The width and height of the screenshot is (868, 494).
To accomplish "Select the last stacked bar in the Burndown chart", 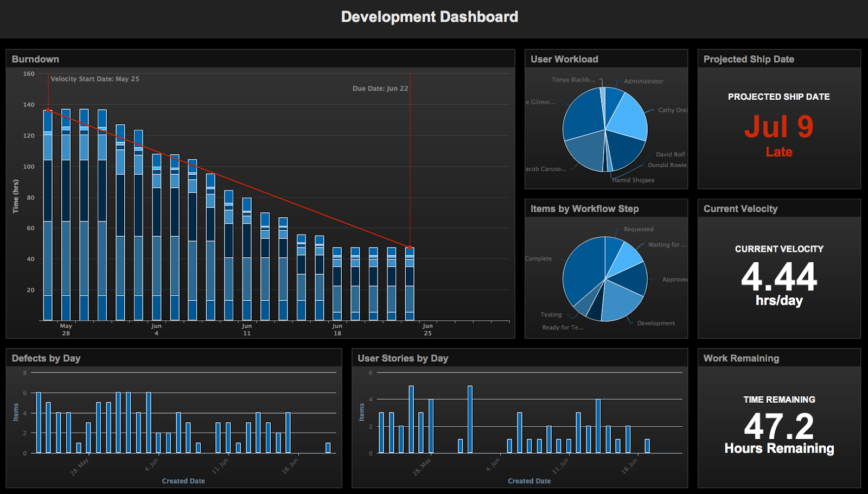I will (x=411, y=282).
